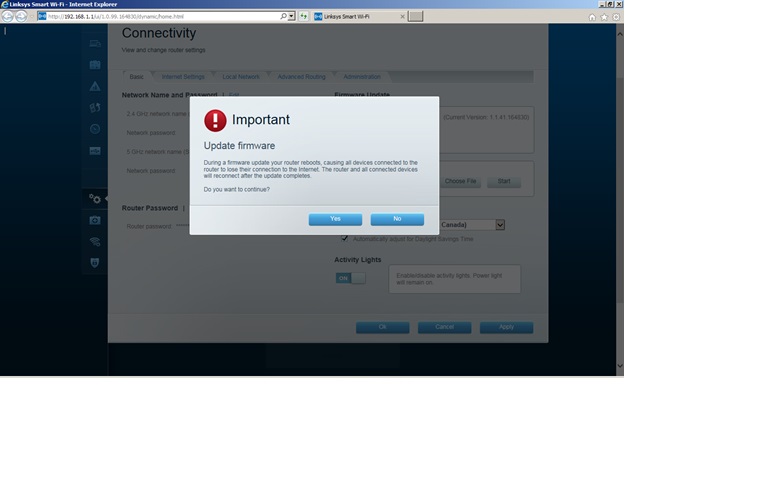Click the Internet Explorer back arrow
768x480 pixels.
coord(9,16)
